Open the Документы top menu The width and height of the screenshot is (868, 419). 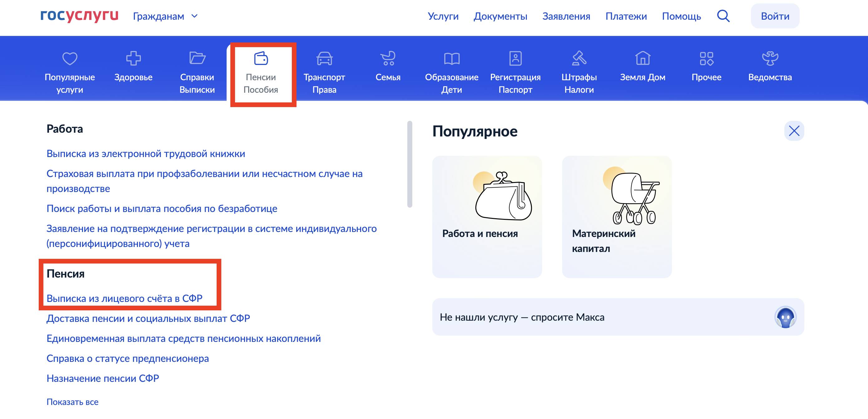pyautogui.click(x=500, y=16)
